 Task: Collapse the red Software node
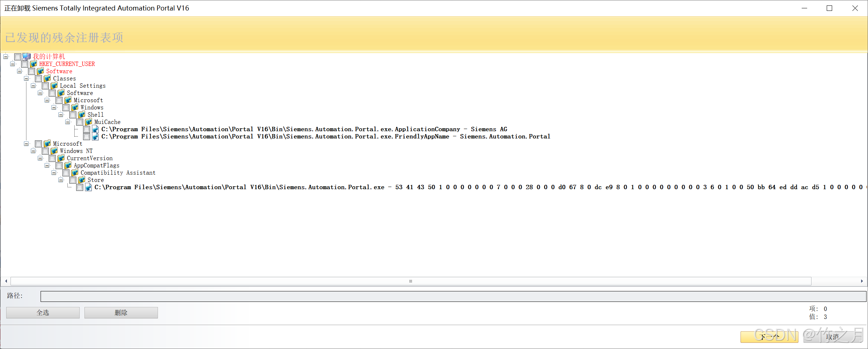(x=19, y=71)
